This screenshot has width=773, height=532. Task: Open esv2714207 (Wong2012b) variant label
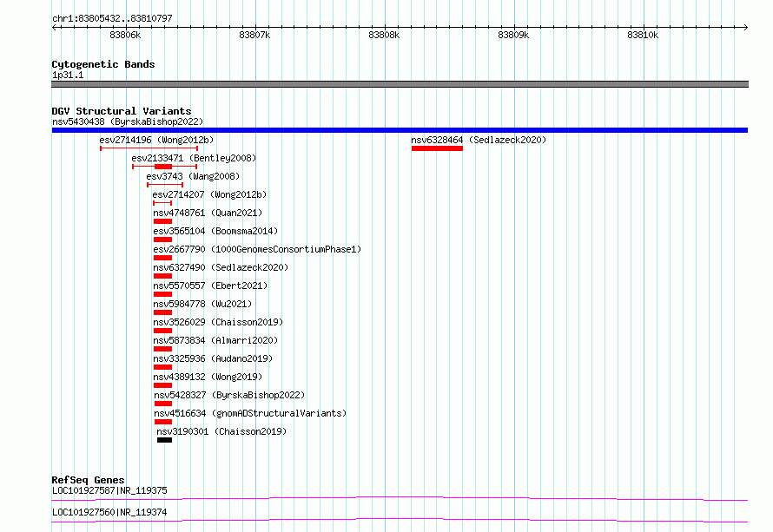[x=209, y=194]
